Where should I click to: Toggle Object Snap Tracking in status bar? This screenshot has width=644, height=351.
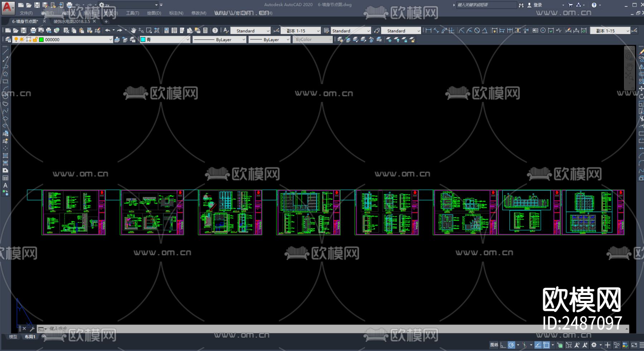pyautogui.click(x=537, y=345)
